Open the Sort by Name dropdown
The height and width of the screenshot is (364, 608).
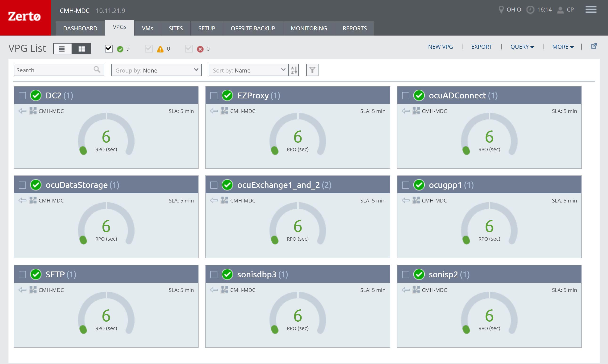pos(249,70)
